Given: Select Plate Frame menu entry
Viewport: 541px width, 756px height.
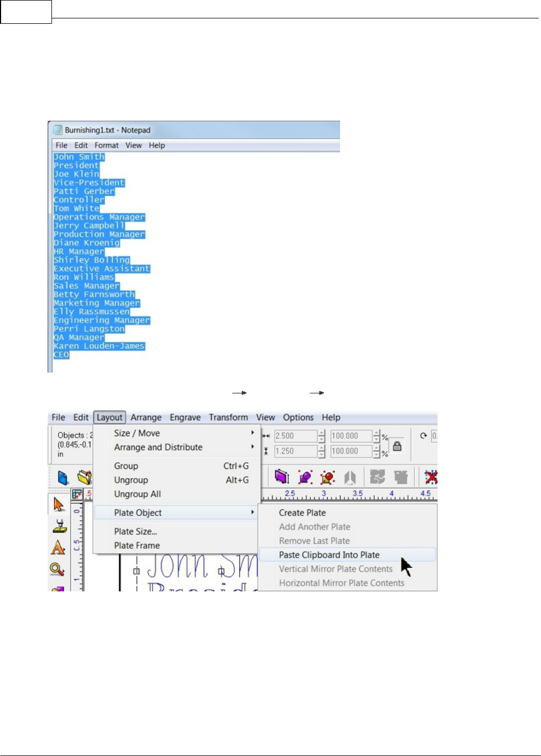Looking at the screenshot, I should [x=175, y=546].
